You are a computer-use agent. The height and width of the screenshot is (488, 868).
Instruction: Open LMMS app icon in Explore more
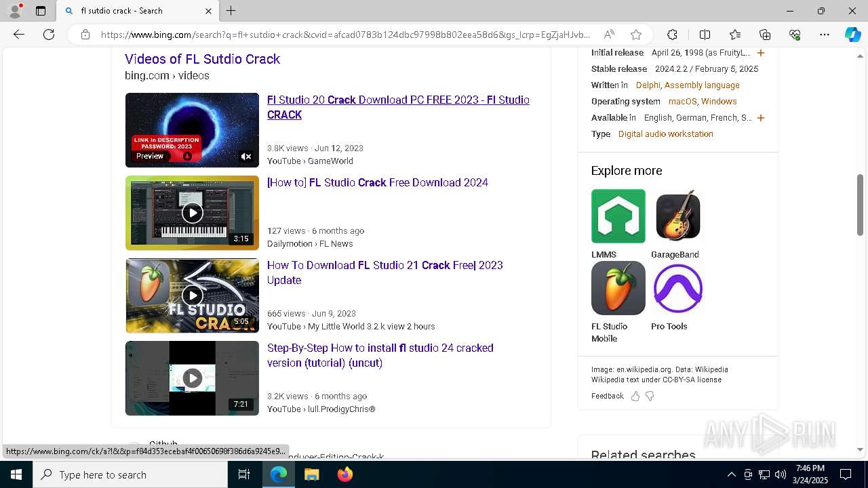[x=618, y=216]
